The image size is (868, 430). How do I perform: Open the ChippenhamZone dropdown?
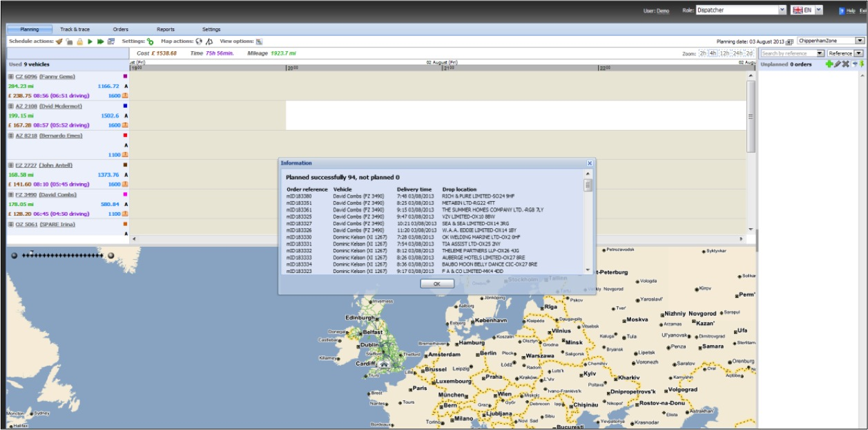click(x=859, y=41)
